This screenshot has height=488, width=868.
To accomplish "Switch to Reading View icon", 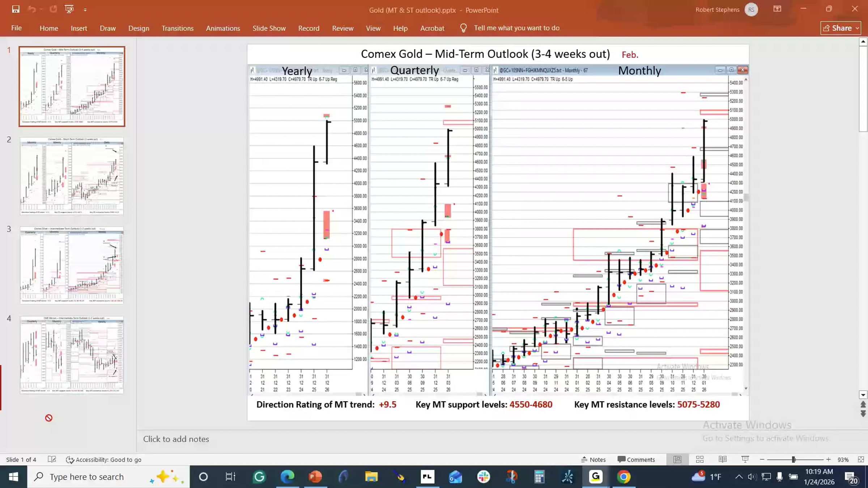I will (x=723, y=459).
